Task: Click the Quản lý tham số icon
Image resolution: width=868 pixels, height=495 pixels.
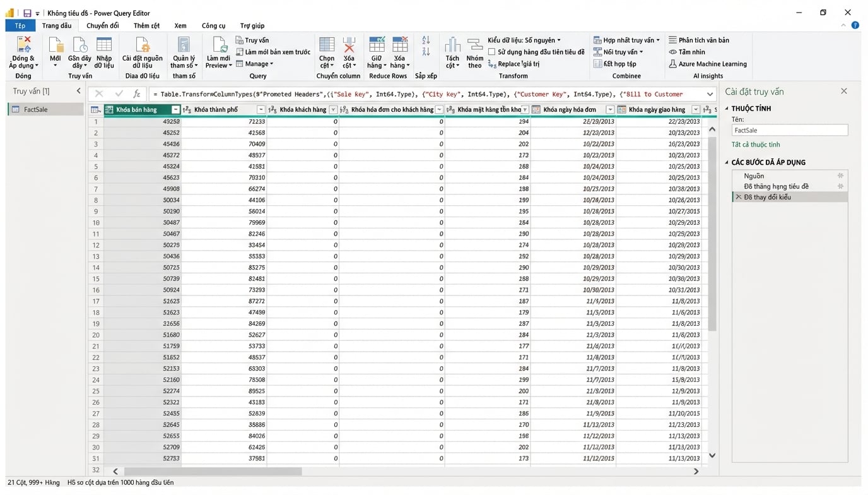Action: [184, 45]
